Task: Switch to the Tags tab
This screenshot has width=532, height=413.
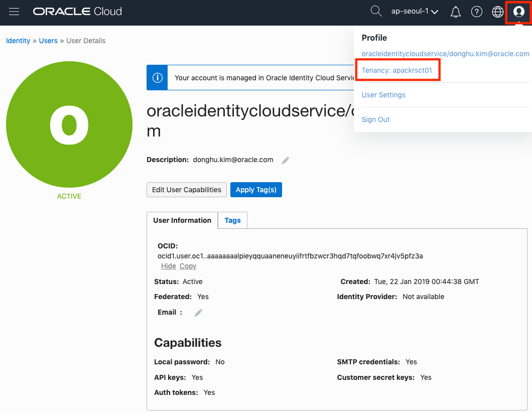Action: 232,220
